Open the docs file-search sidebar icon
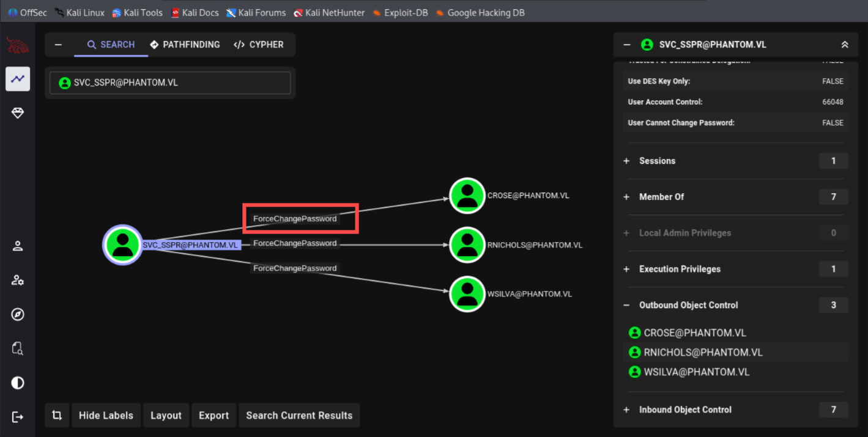 point(18,349)
